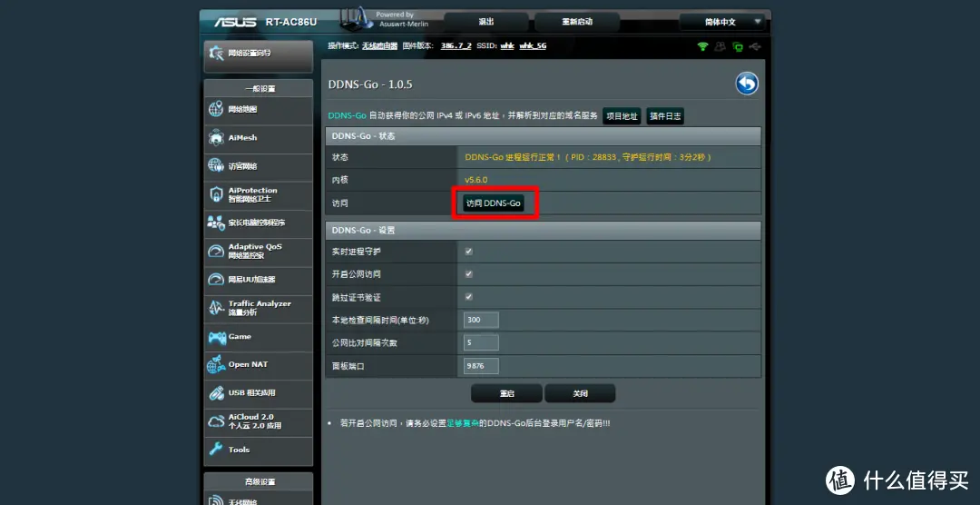The width and height of the screenshot is (980, 505).
Task: Open the 网络地图 globe icon
Action: (x=216, y=109)
